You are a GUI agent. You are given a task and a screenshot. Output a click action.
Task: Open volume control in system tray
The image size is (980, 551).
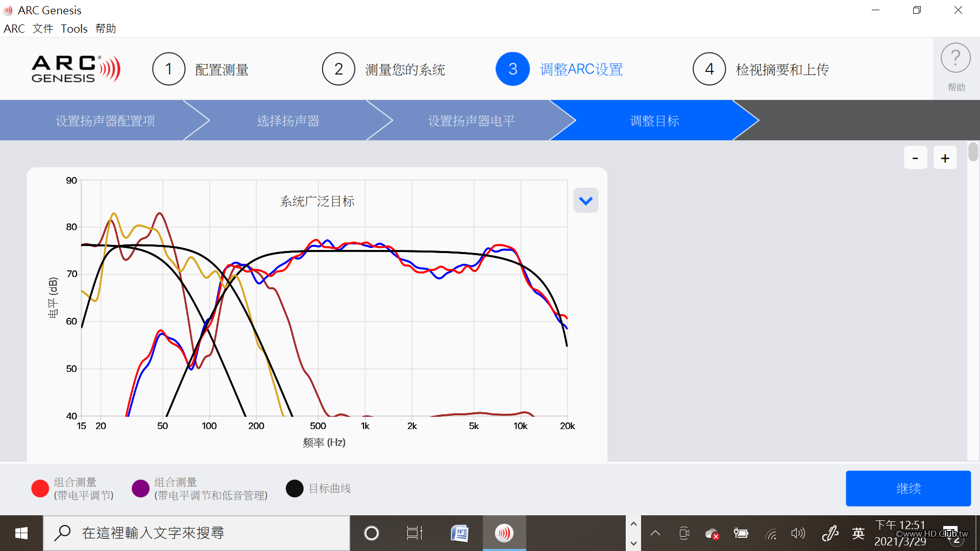click(x=798, y=534)
